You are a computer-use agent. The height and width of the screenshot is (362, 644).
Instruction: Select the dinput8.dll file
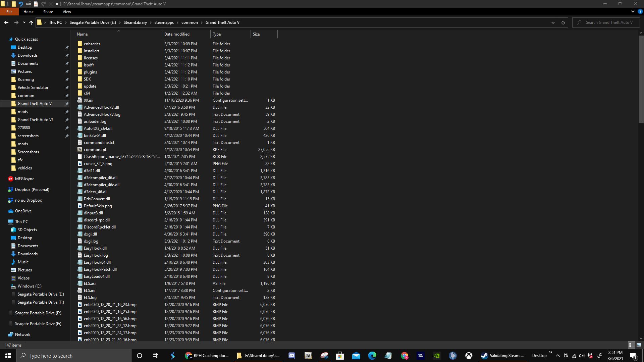pyautogui.click(x=93, y=213)
